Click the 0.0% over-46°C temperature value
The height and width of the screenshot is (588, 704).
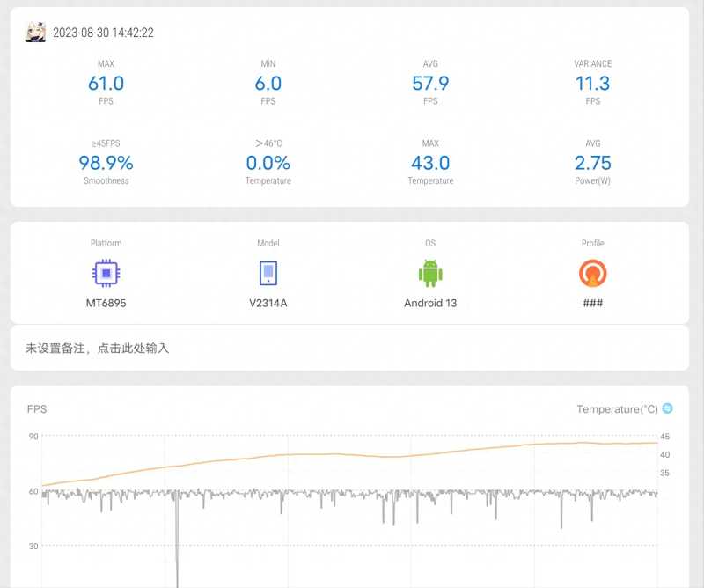click(x=268, y=163)
